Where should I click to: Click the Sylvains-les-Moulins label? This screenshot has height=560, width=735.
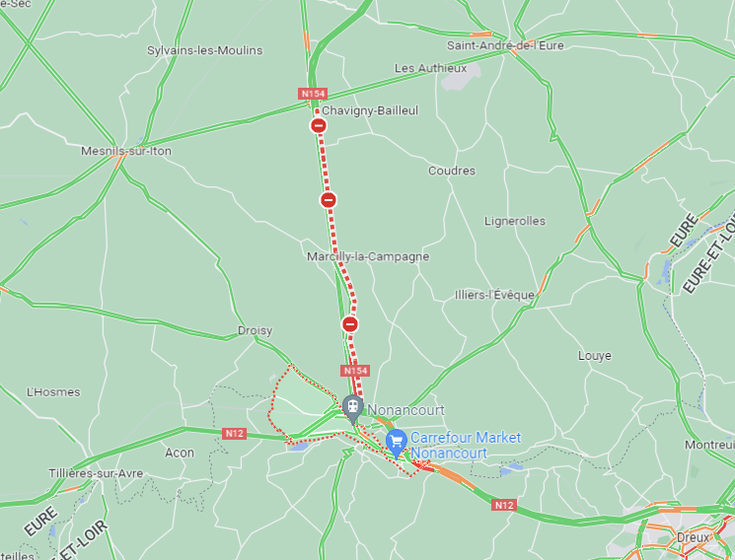click(x=205, y=50)
